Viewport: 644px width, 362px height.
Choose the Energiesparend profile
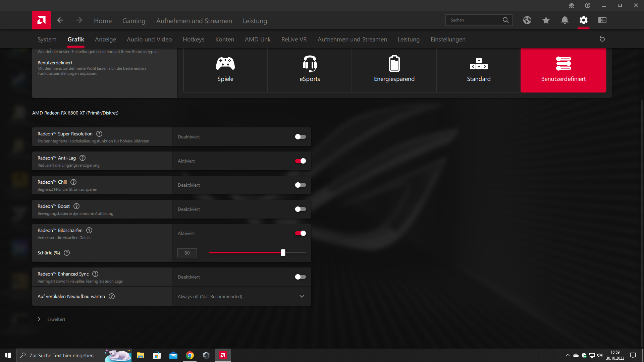click(394, 70)
